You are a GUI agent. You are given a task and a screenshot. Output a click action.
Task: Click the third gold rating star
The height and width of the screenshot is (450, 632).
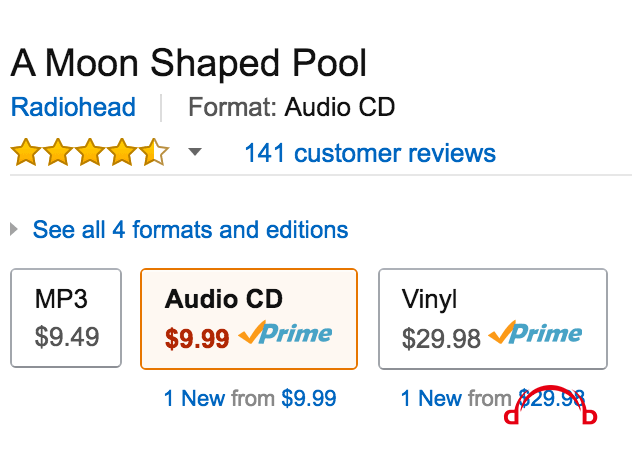click(90, 152)
